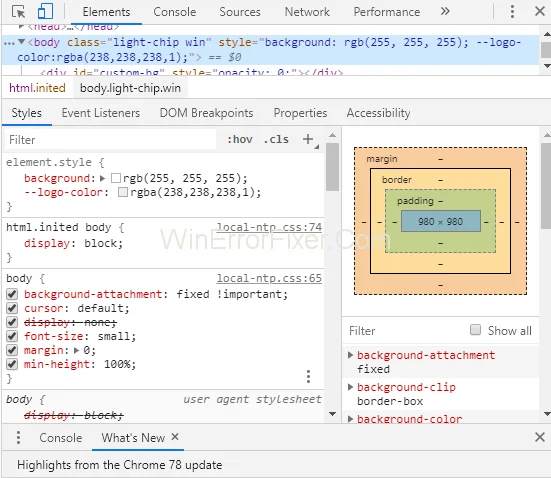Open the Network tab
This screenshot has height=478, width=551.
(x=307, y=12)
